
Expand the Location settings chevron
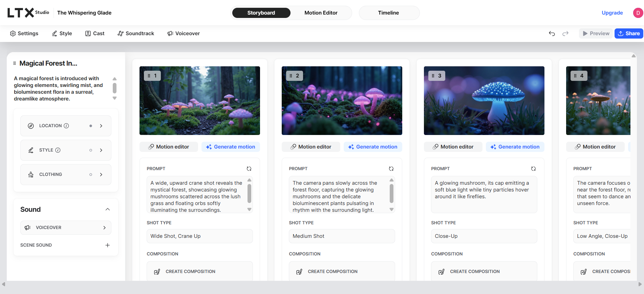coord(101,126)
